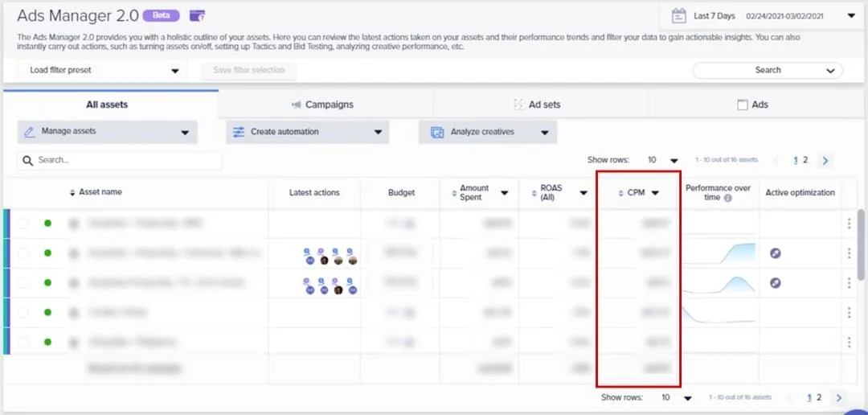The width and height of the screenshot is (868, 415).
Task: Click the Save filter selection button
Action: click(x=248, y=70)
